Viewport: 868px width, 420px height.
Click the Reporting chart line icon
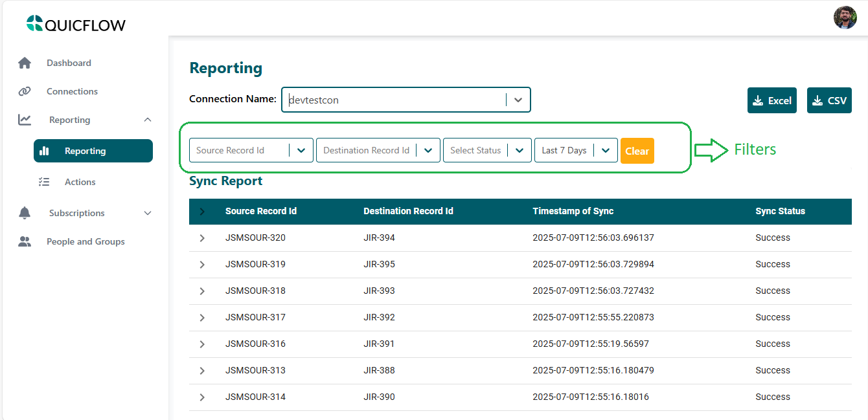pyautogui.click(x=25, y=120)
